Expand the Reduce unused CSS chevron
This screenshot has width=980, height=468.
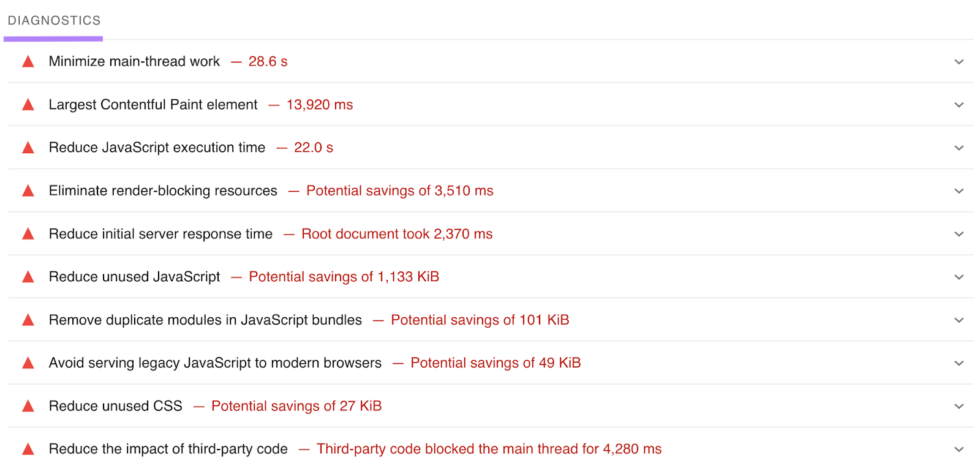coord(959,406)
